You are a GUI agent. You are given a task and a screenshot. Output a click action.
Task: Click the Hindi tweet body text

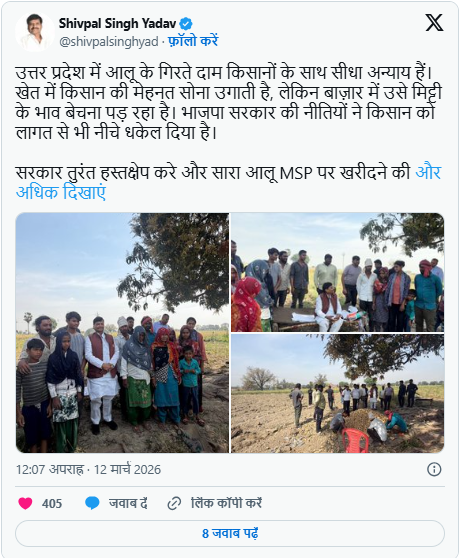coord(228,102)
